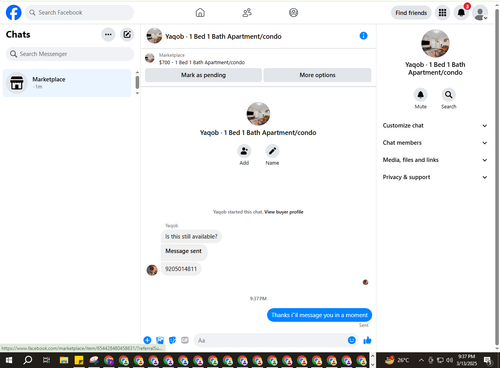
Task: Open the volume control in the tray
Action: 450,360
